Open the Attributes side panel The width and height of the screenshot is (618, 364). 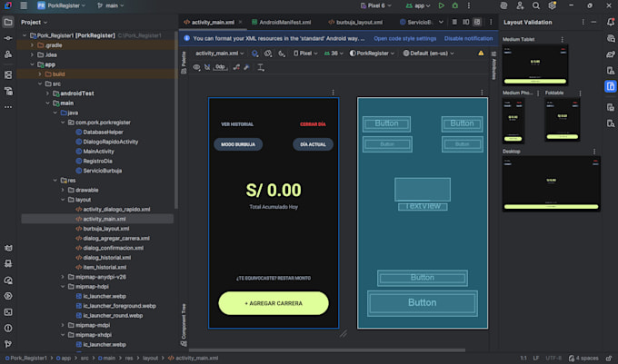click(x=493, y=66)
